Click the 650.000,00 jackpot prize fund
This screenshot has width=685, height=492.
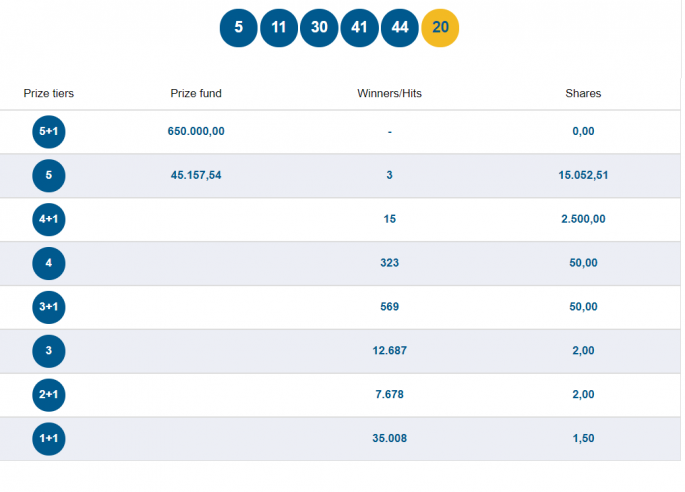coord(196,132)
